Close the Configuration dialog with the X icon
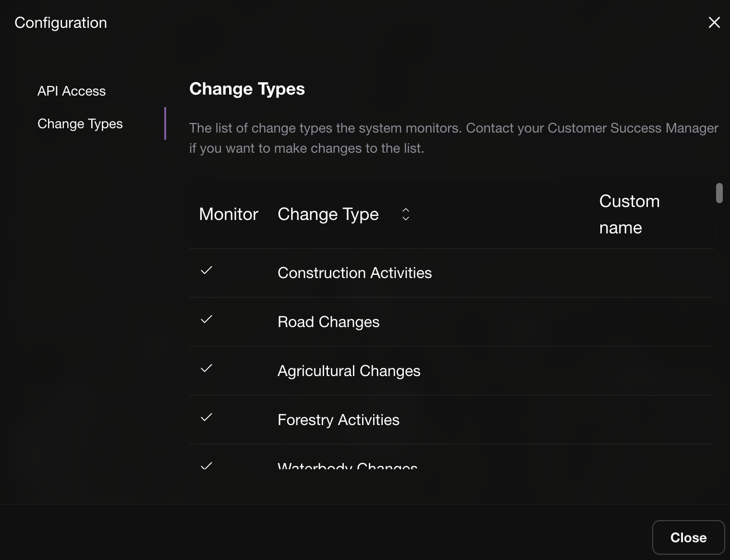The height and width of the screenshot is (560, 730). coord(714,23)
